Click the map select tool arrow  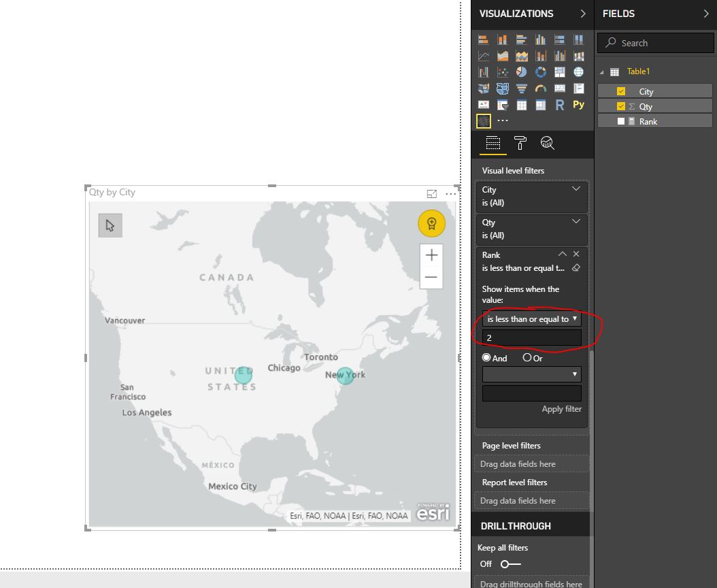pos(110,225)
